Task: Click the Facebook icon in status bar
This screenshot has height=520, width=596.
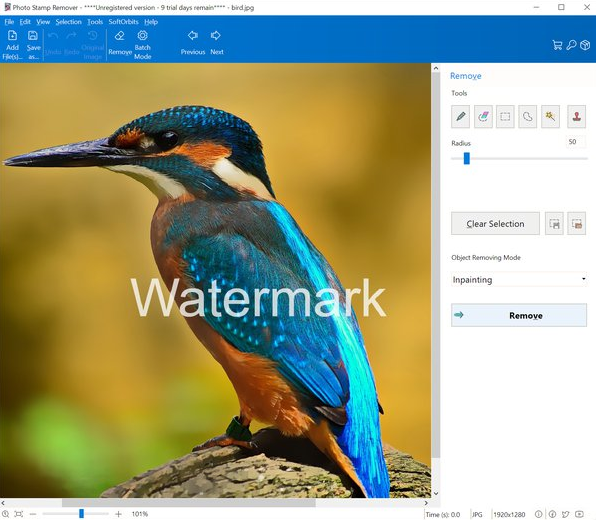Action: [x=552, y=514]
